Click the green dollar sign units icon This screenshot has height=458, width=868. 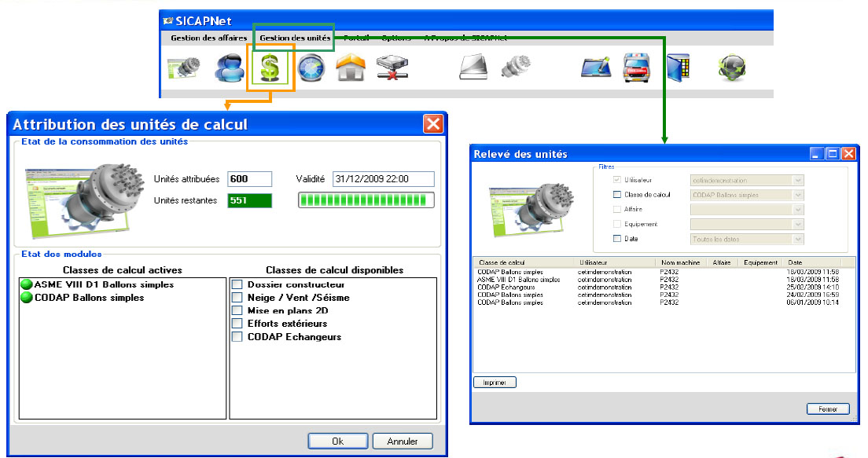tap(270, 68)
